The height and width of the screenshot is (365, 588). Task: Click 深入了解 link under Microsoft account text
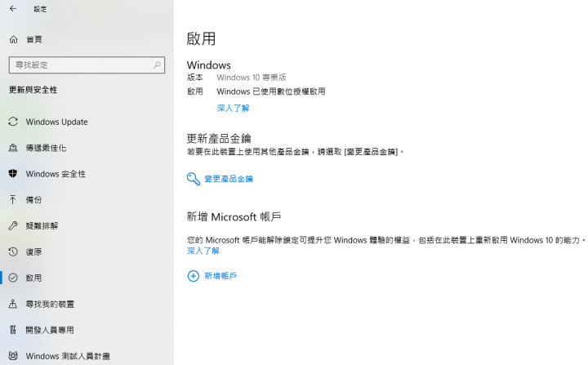[x=203, y=251]
